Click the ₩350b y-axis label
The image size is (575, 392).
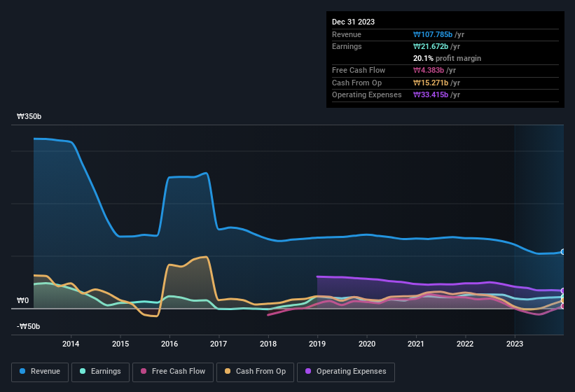[29, 117]
